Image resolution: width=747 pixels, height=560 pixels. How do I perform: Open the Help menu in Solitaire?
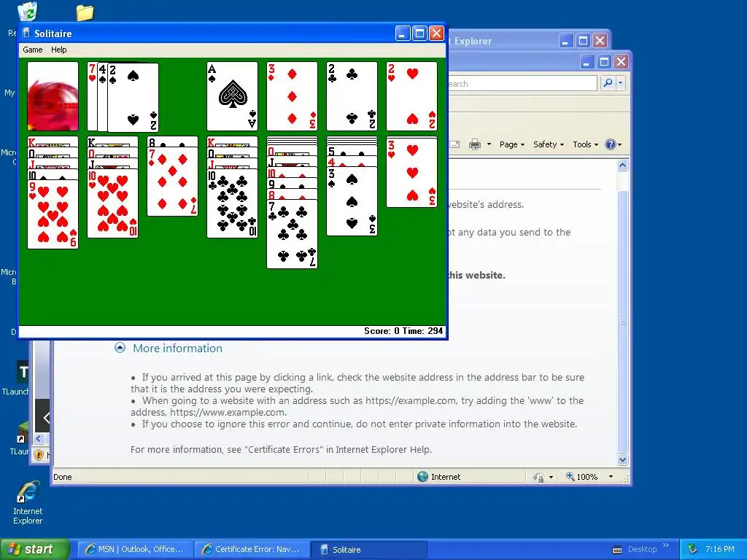(x=58, y=50)
